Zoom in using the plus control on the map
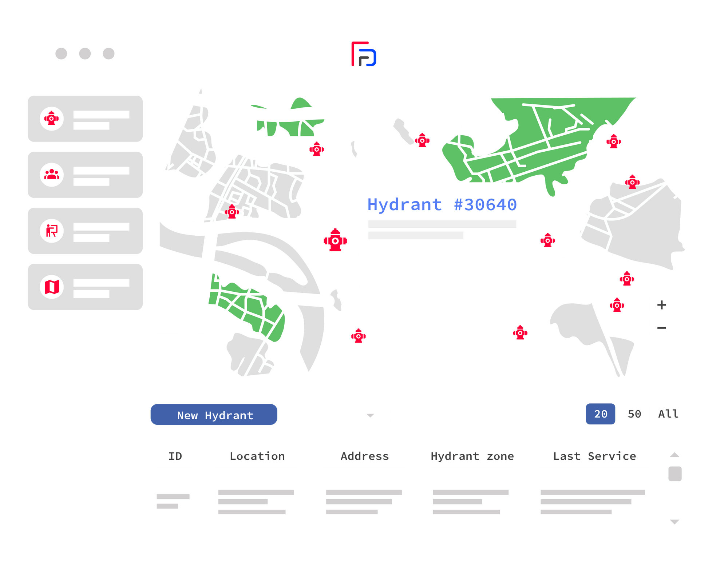728x571 pixels. point(662,305)
